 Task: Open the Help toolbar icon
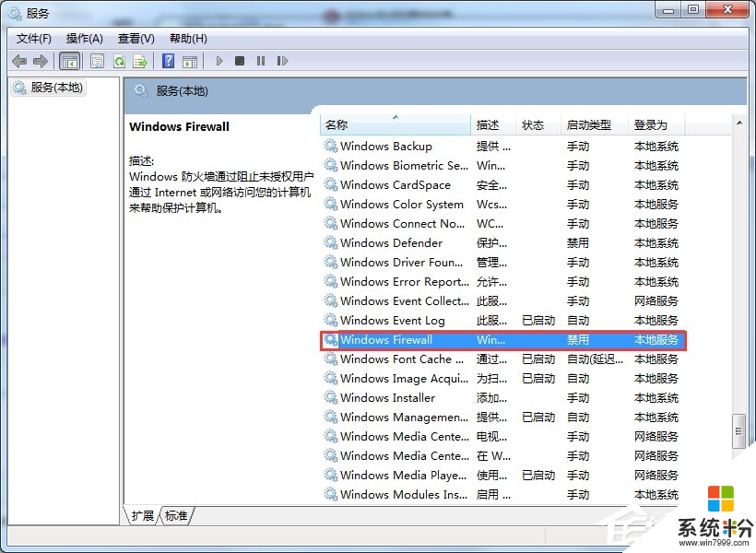pos(169,61)
